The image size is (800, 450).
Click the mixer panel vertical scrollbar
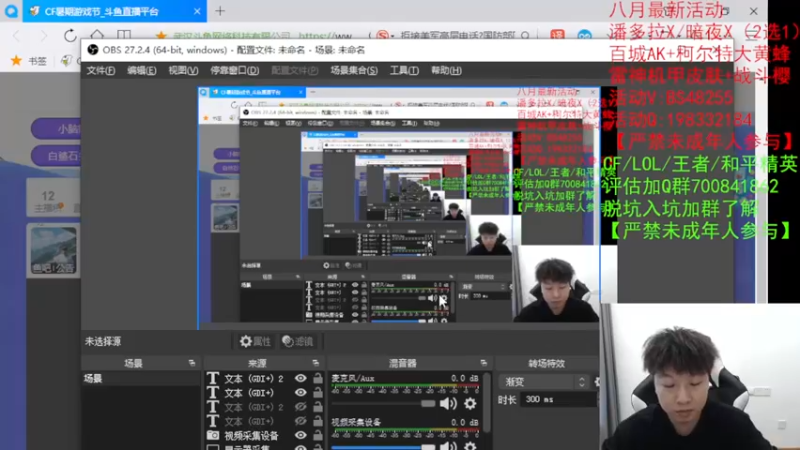click(x=487, y=403)
